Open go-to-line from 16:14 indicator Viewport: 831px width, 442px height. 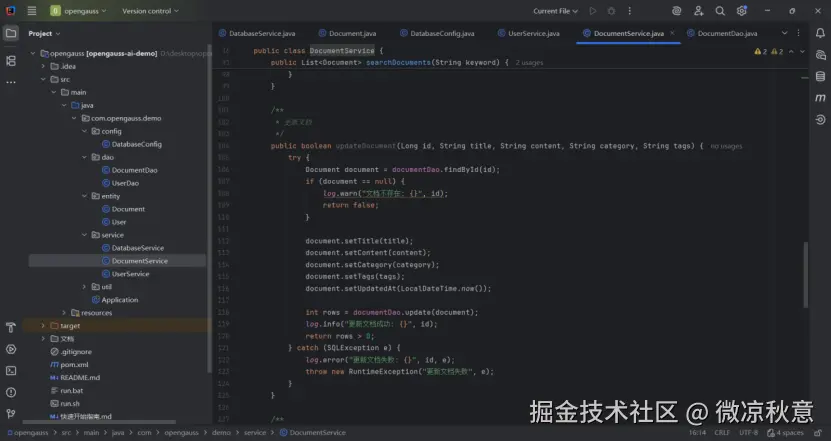(x=697, y=432)
